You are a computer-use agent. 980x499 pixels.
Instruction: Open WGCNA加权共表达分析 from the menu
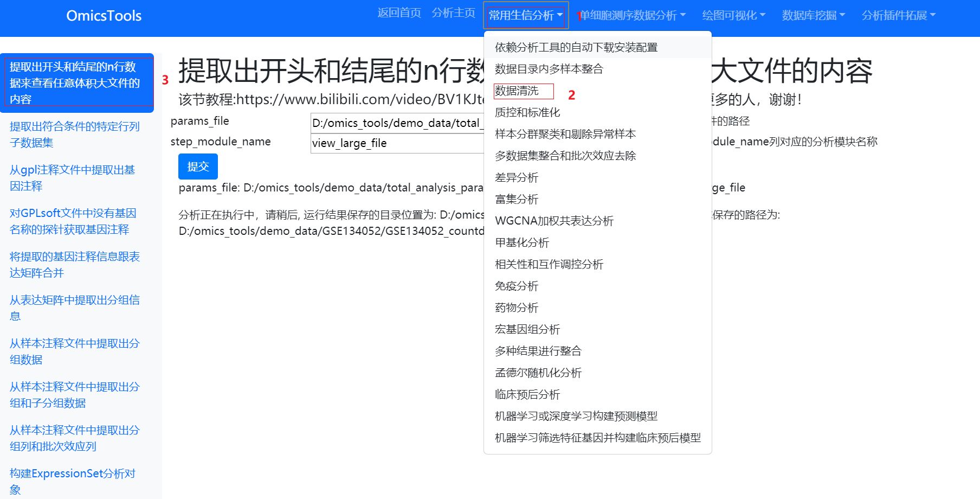coord(553,221)
